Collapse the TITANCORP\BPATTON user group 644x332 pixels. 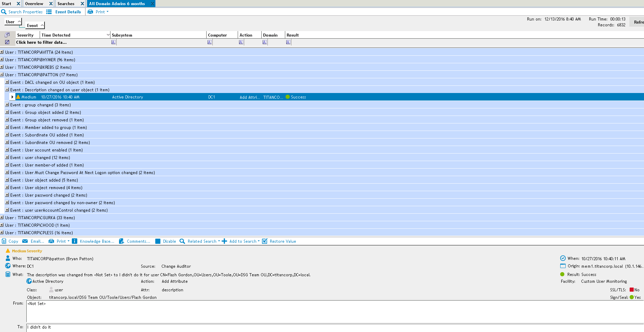coord(2,75)
